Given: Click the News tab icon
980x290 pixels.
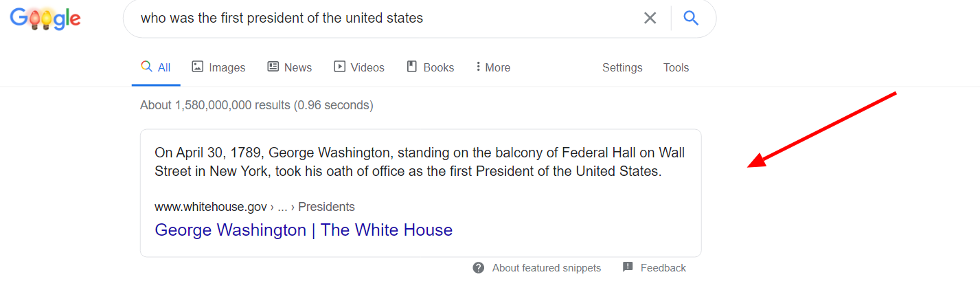Looking at the screenshot, I should 273,67.
